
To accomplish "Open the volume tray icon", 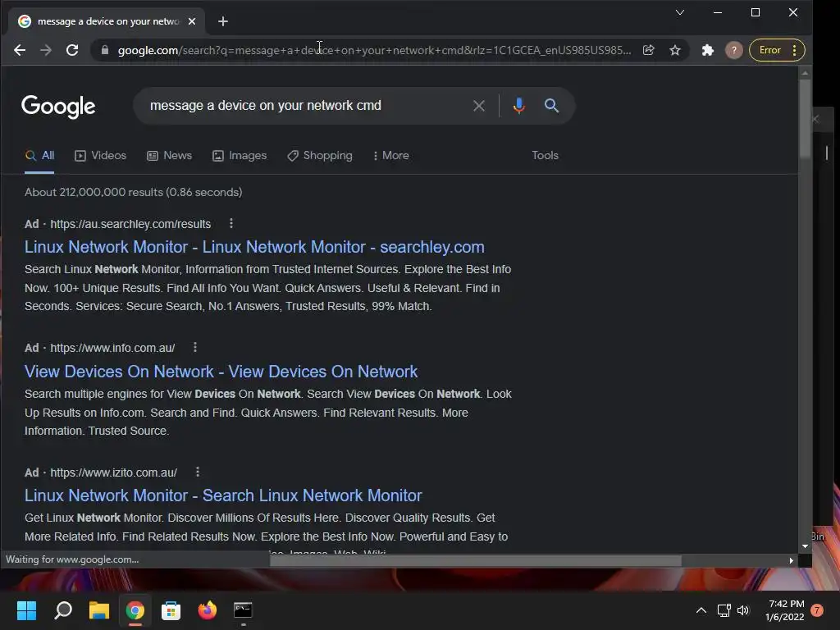I will pyautogui.click(x=743, y=610).
